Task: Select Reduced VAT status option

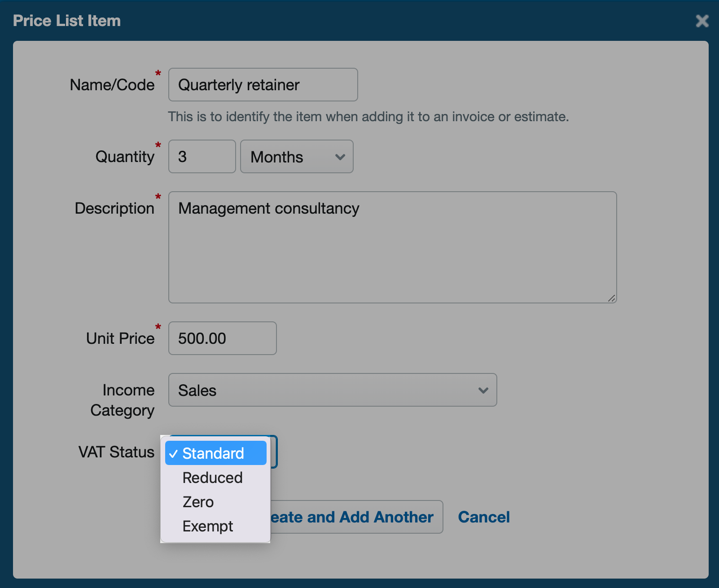Action: tap(216, 478)
